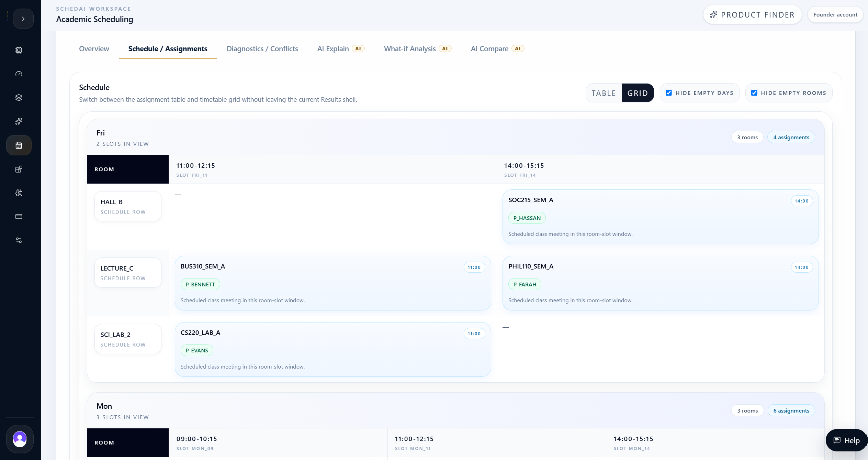Viewport: 868px width, 460px height.
Task: Open the speedometer gauge icon in sidebar
Action: [19, 74]
